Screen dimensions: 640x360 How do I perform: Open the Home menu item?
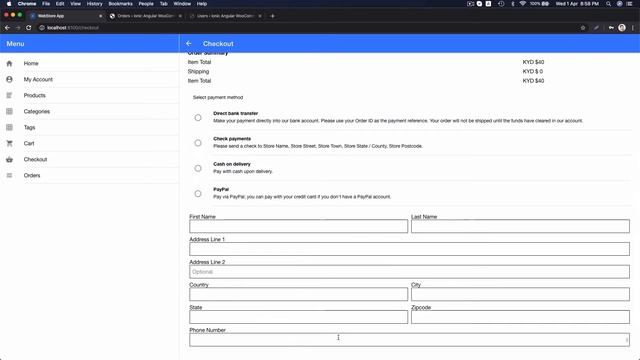[x=89, y=63]
